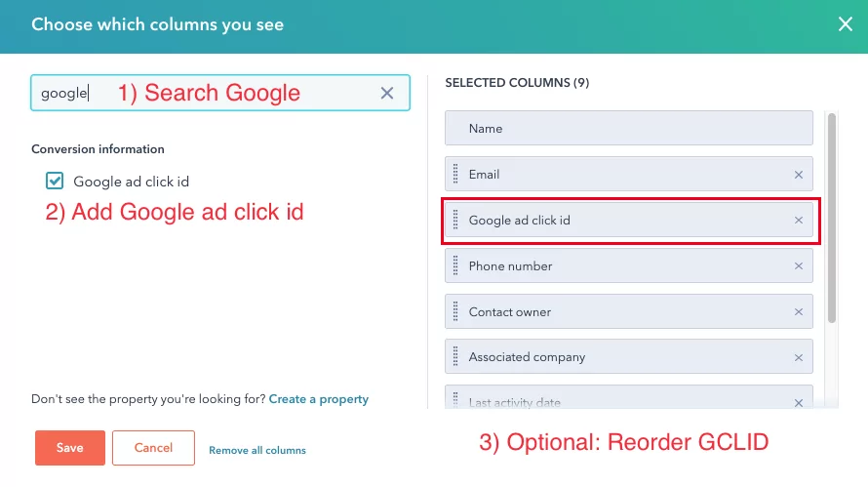Open the Create a property link

tap(318, 399)
